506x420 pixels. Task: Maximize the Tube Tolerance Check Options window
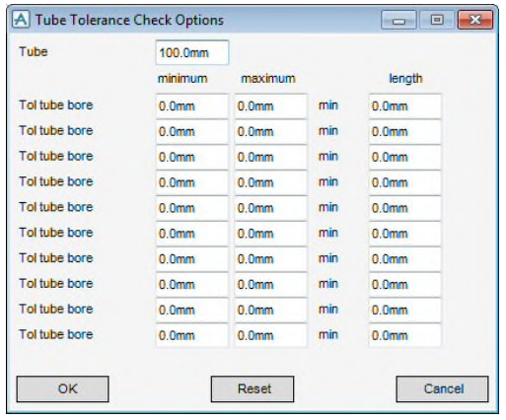(x=437, y=20)
